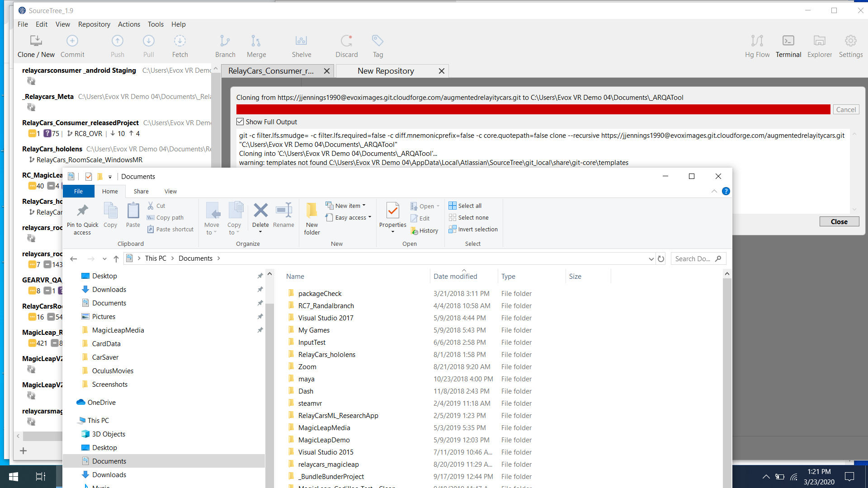Click Invert selection in Explorer ribbon
The height and width of the screenshot is (488, 868).
(473, 229)
